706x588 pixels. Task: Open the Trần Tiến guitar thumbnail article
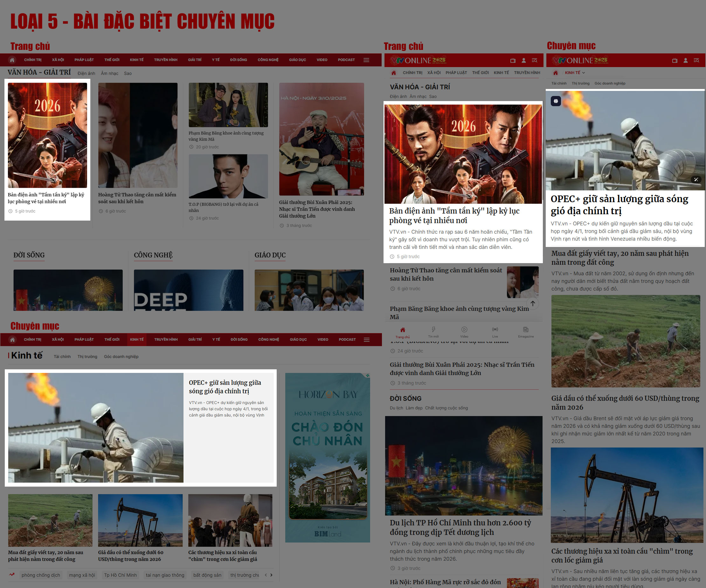pyautogui.click(x=321, y=139)
